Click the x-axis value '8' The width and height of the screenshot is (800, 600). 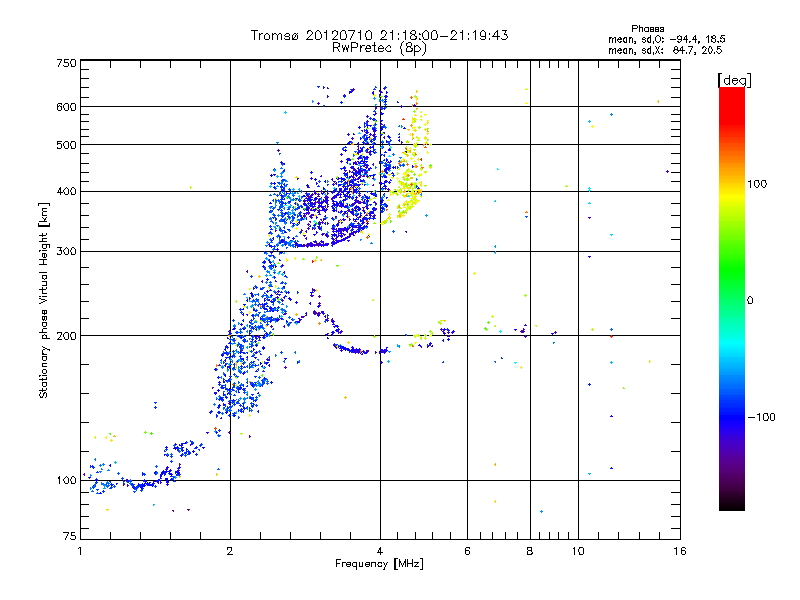(530, 551)
